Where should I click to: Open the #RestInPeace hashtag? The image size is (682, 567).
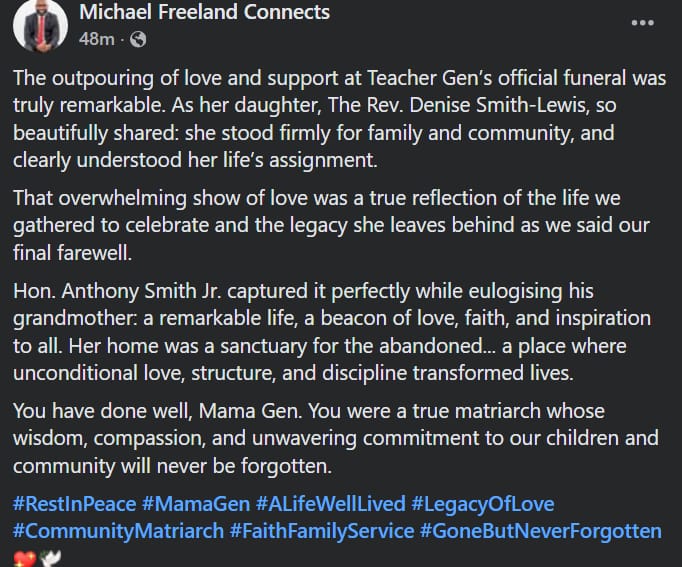71,504
